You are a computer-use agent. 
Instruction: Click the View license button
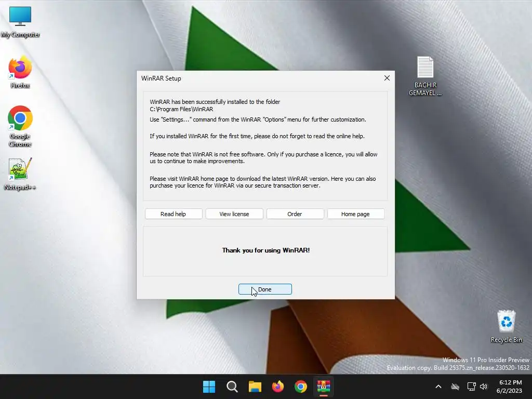pos(234,214)
